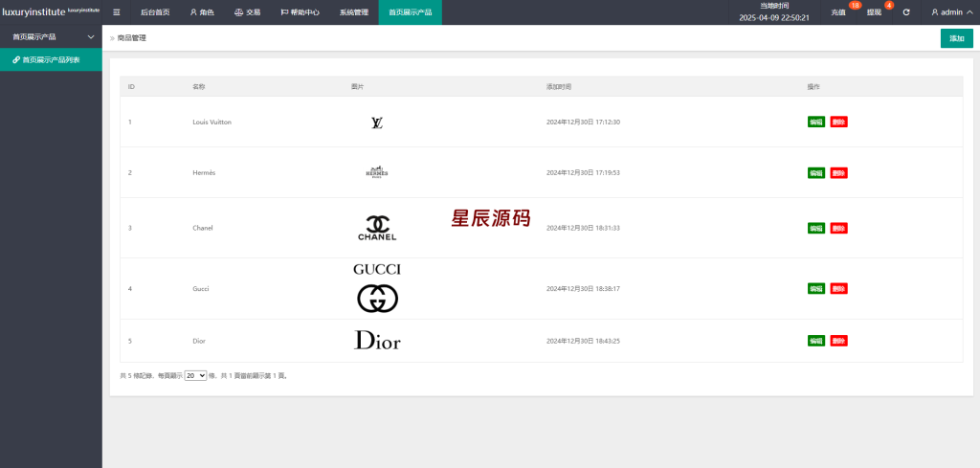
Task: Open 首页展示产品列表 in sidebar
Action: tap(52, 60)
